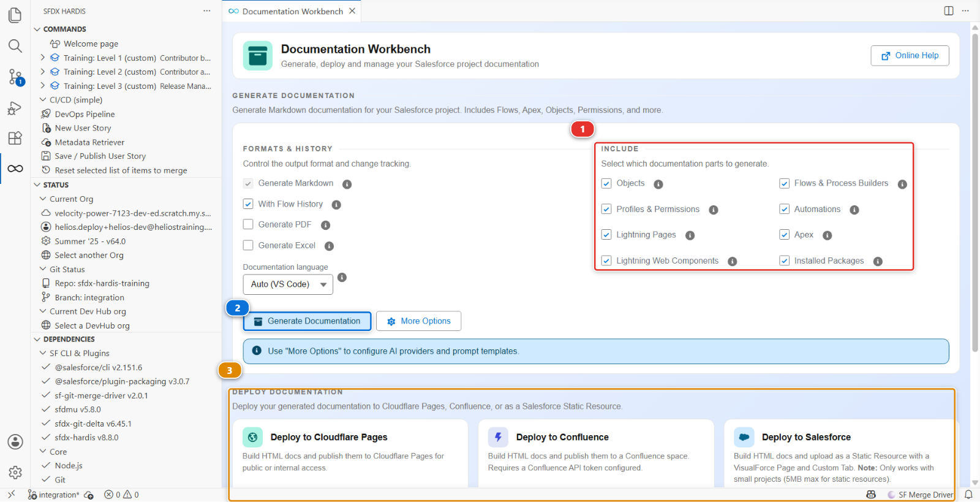This screenshot has width=980, height=502.
Task: Open Source Control view with badge
Action: point(15,77)
